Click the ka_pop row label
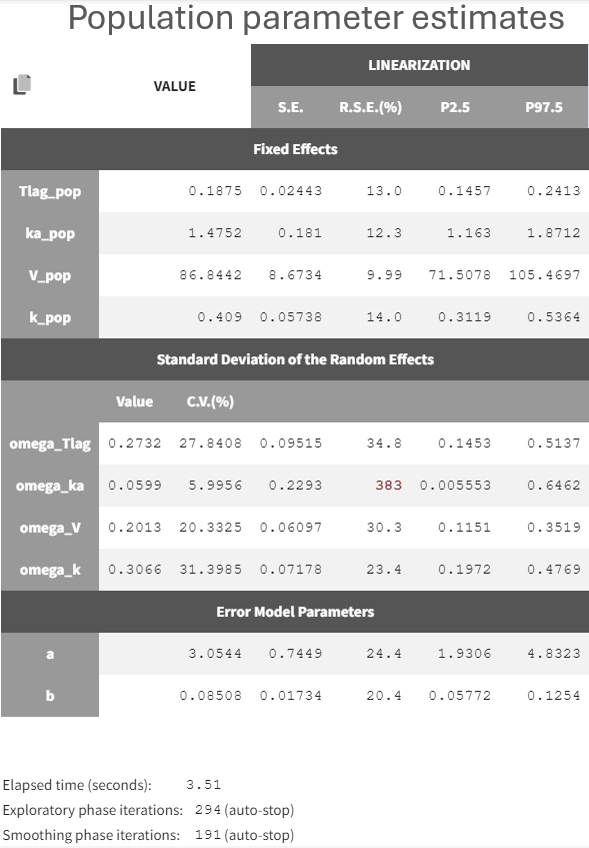Viewport: 589px width, 848px height. 50,234
